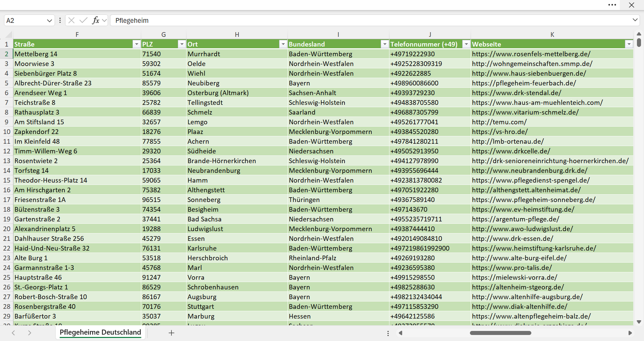Screen dimensions: 644x341
Task: Select the cell Barfüßertor 3
Action: click(x=77, y=316)
